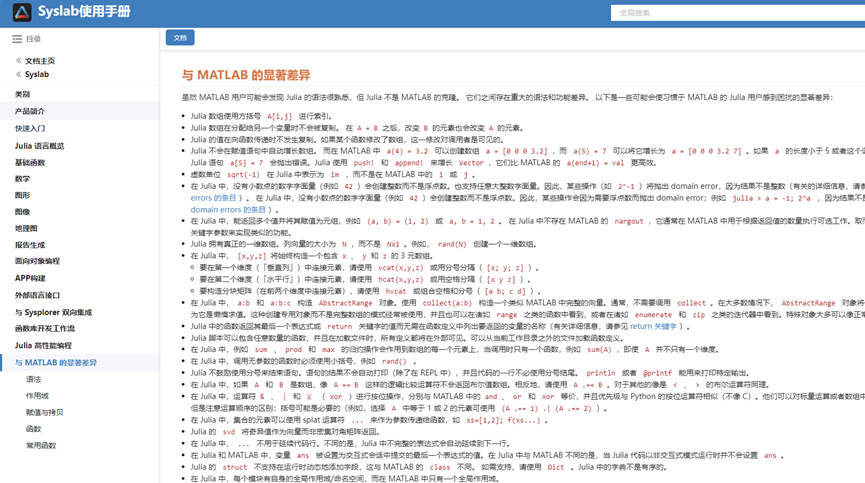Open 外部语言接口 sidebar entry

[37, 295]
